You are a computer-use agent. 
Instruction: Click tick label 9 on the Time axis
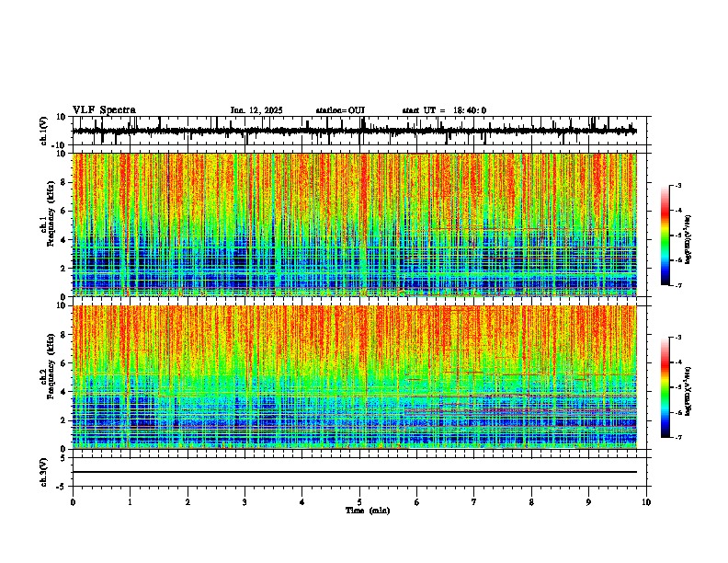(588, 502)
